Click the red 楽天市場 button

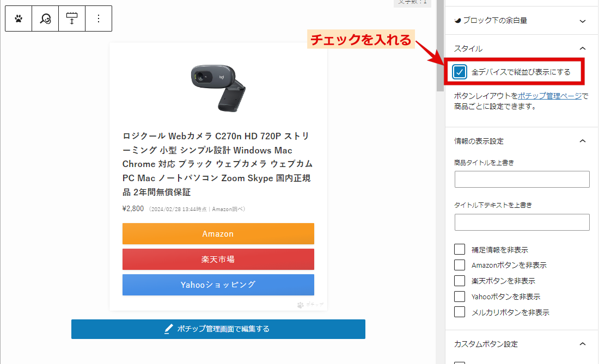[218, 260]
